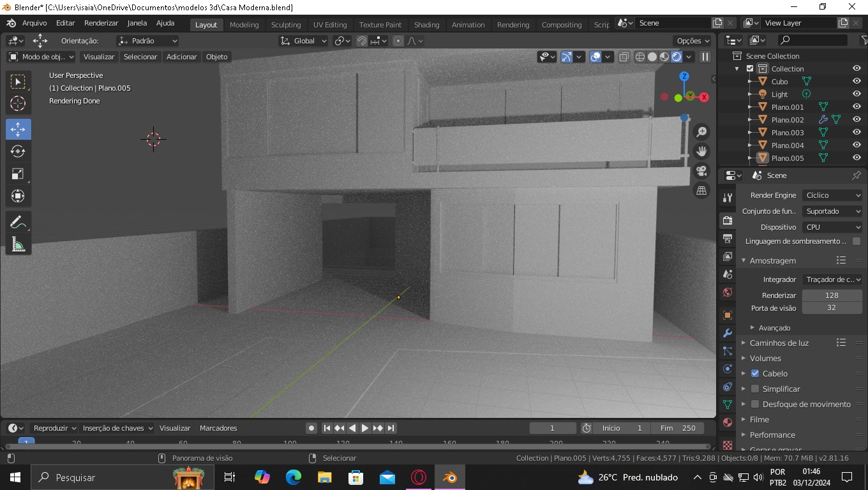Open the Render Properties tab
The width and height of the screenshot is (868, 490).
(726, 220)
